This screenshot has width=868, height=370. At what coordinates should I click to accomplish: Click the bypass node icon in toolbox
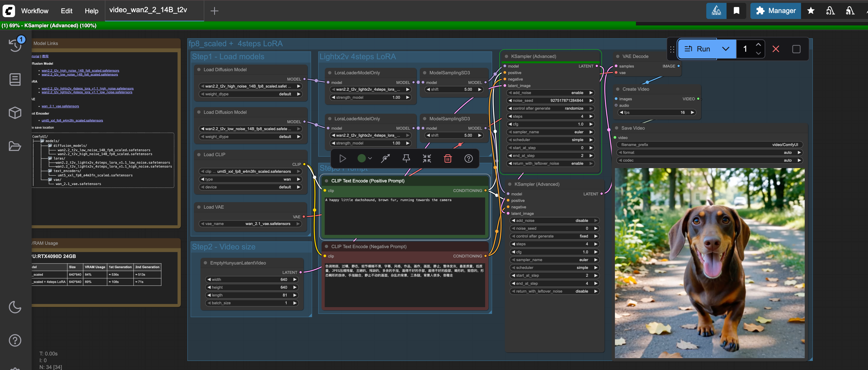point(385,158)
